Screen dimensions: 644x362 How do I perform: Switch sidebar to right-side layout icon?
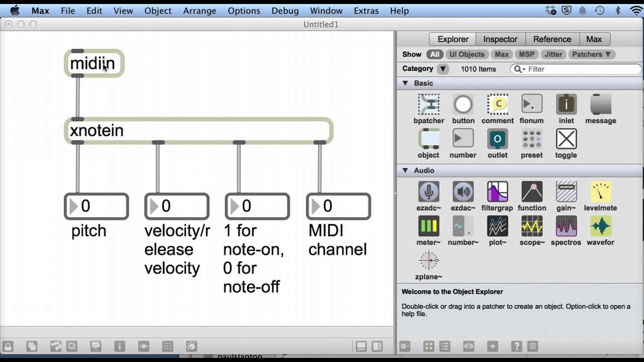(377, 346)
